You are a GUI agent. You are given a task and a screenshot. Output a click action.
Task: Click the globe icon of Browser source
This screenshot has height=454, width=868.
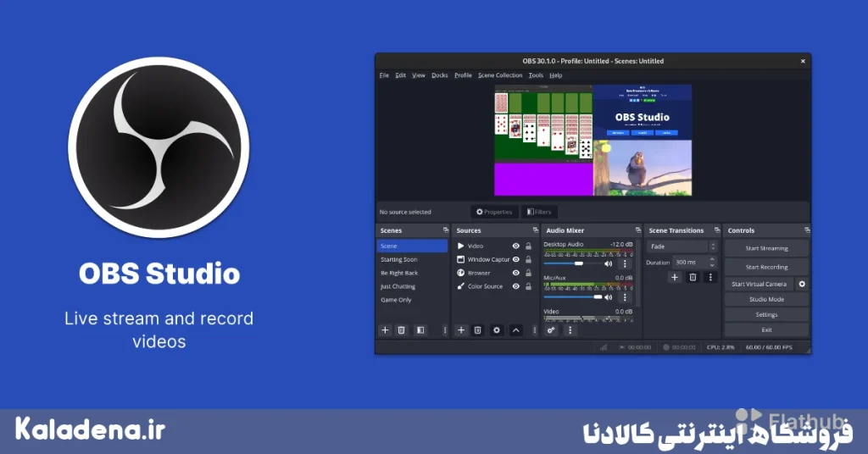(x=460, y=273)
